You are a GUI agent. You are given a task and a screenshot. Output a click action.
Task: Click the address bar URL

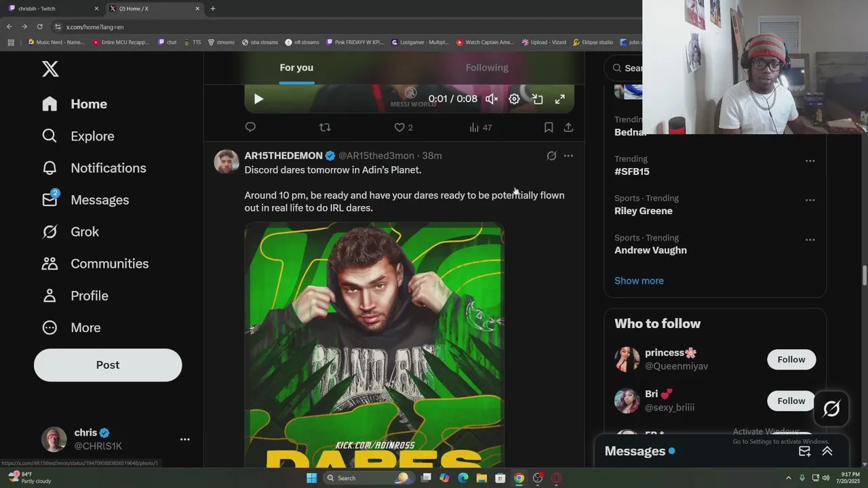pyautogui.click(x=95, y=27)
